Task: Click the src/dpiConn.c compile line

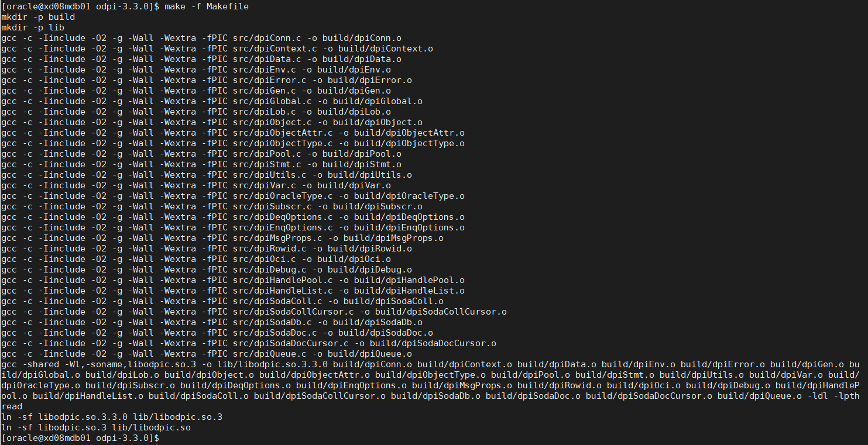Action: (x=201, y=38)
